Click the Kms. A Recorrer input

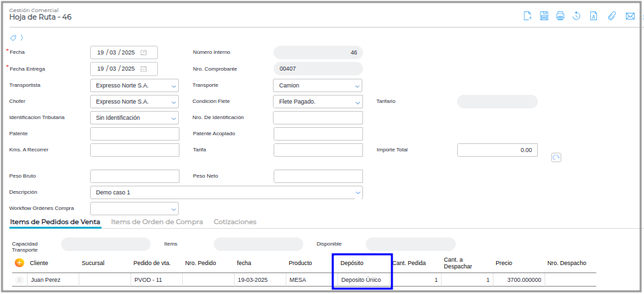pos(134,150)
